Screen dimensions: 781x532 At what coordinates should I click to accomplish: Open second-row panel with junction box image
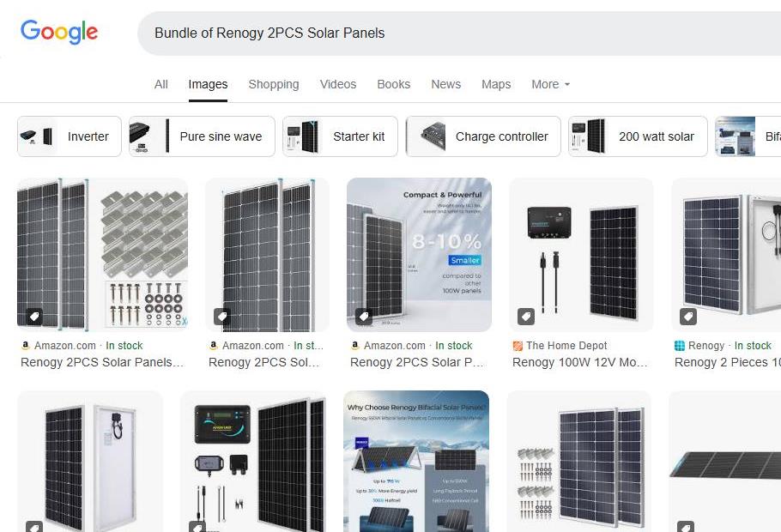[90, 462]
